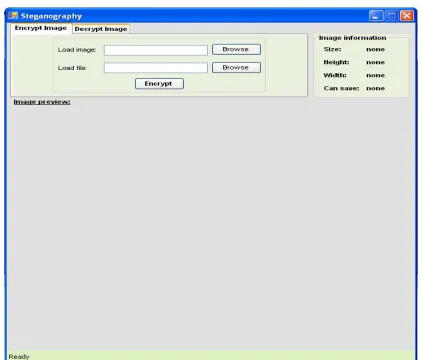
Task: Click the 'Ready' status bar text
Action: pyautogui.click(x=19, y=356)
